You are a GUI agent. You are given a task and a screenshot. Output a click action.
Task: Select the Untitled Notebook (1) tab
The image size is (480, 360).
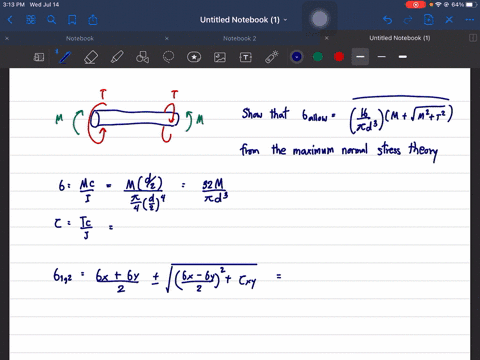click(x=400, y=38)
